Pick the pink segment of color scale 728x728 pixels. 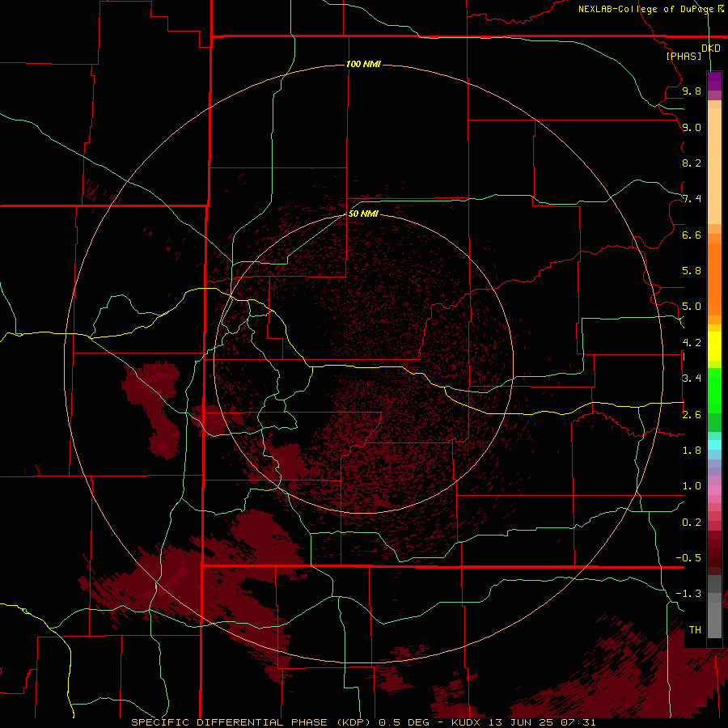714,490
